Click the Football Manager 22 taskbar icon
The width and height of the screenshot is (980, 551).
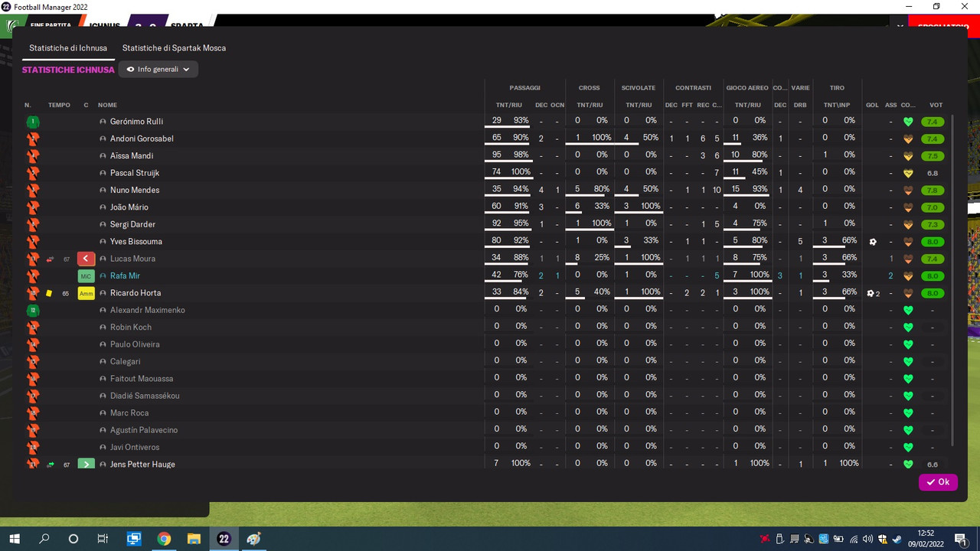pos(224,539)
